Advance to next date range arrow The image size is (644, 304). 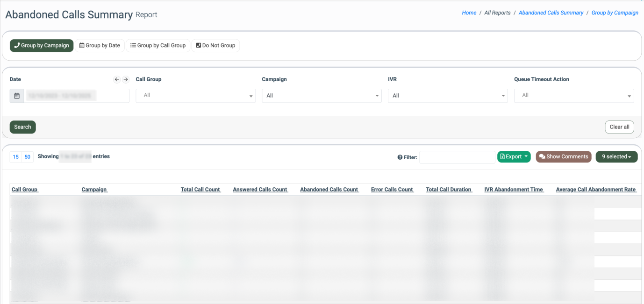click(126, 79)
